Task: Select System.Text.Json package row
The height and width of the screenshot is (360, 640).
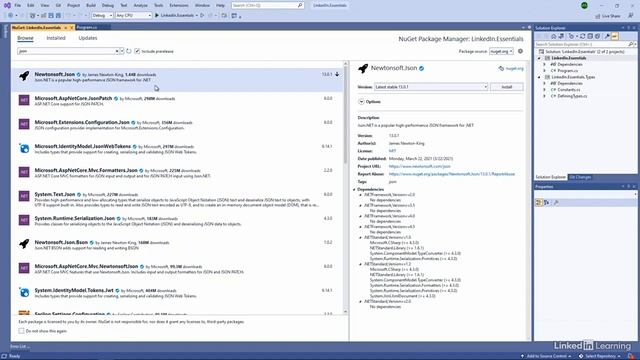Action: pyautogui.click(x=178, y=199)
